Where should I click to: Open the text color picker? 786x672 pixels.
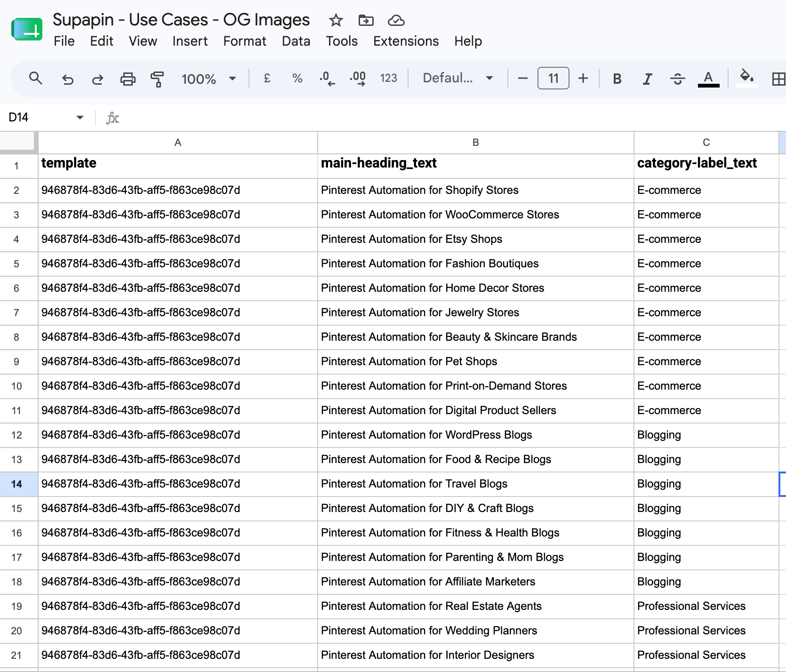[x=708, y=79]
